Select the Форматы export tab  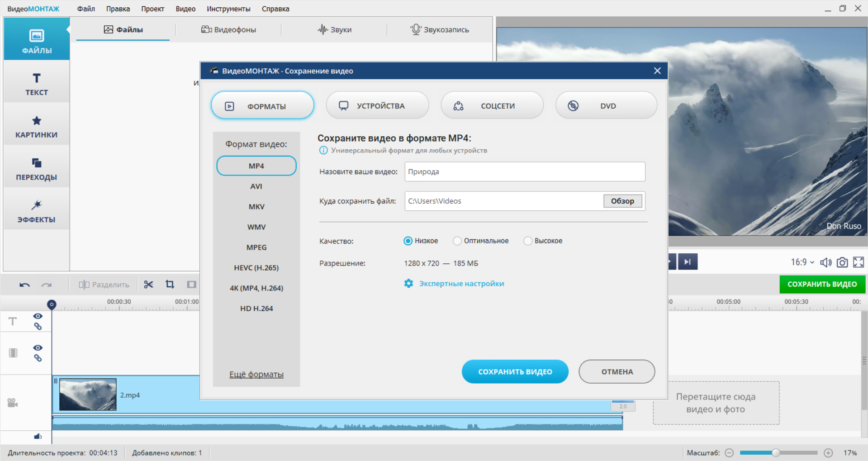click(262, 106)
